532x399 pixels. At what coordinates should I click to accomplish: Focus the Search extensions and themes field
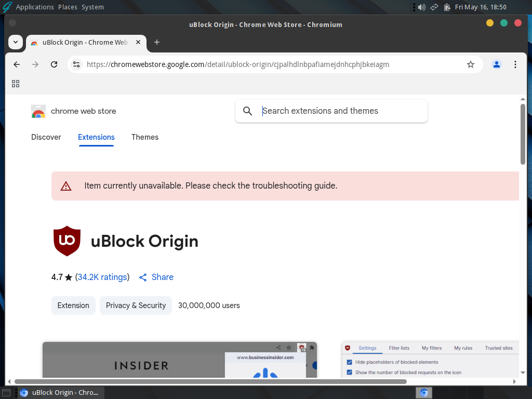pyautogui.click(x=331, y=111)
